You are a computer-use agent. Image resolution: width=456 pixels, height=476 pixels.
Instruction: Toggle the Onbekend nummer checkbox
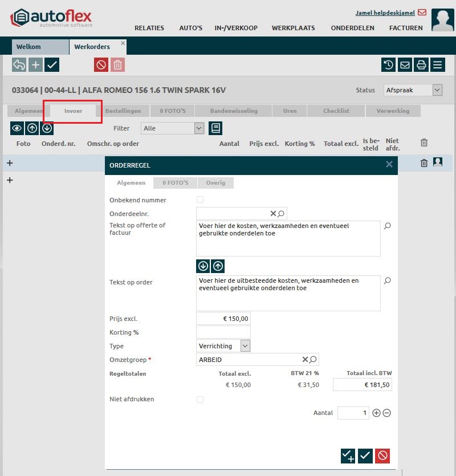pos(199,200)
